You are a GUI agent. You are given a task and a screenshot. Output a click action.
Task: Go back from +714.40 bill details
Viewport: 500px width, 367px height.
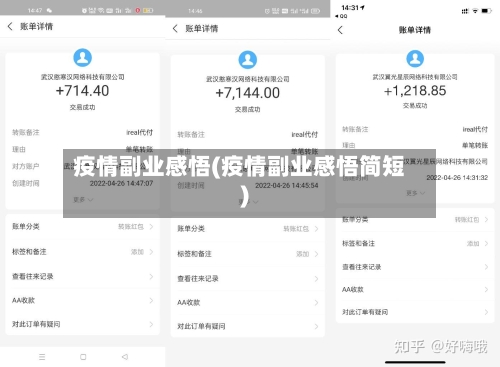point(10,26)
